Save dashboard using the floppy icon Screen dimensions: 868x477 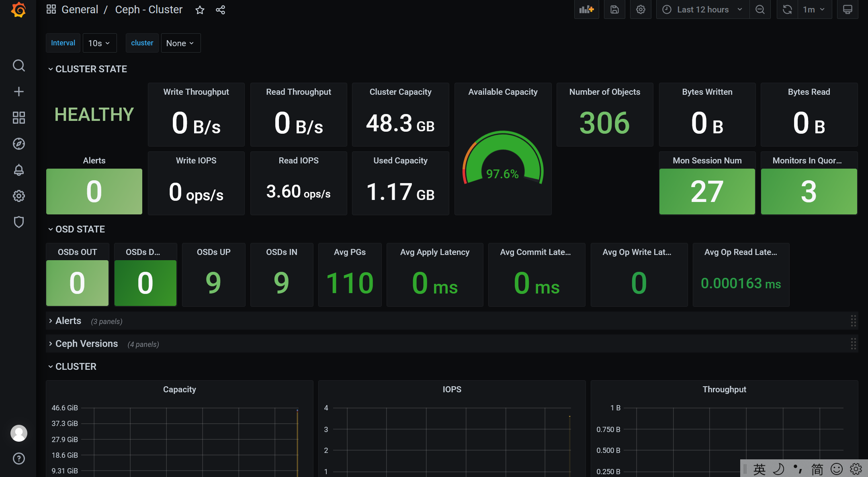614,10
